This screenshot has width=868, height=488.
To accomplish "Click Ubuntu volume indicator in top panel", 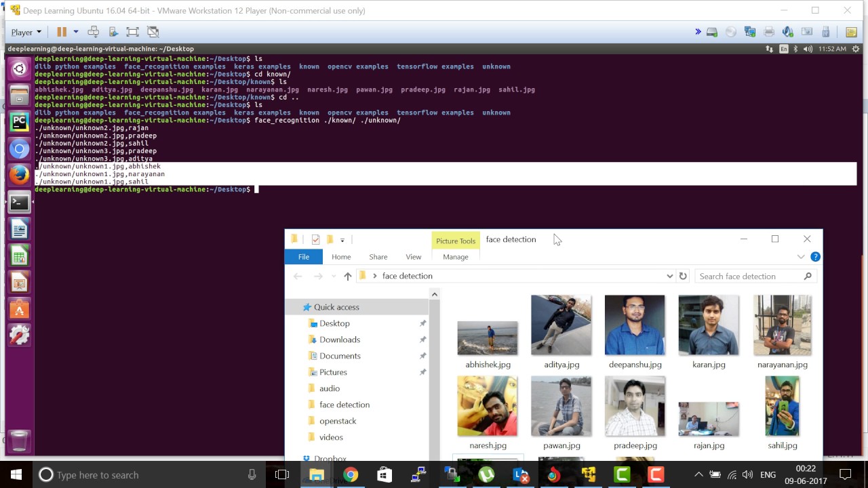I will click(808, 49).
